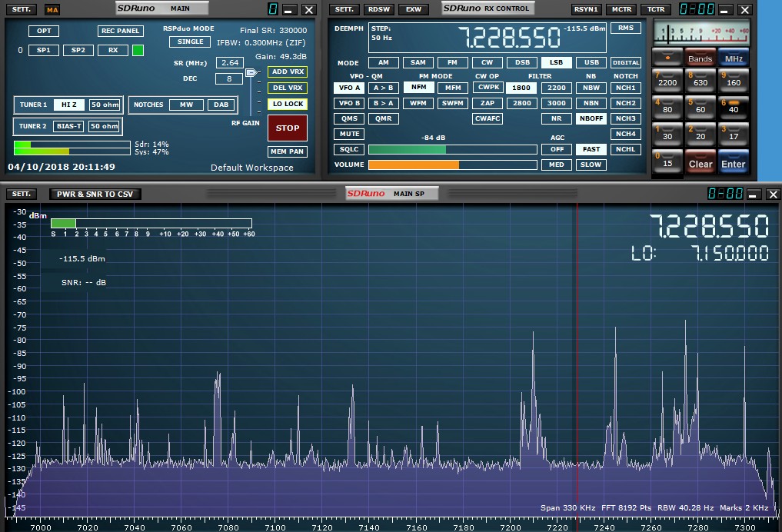Select the 80 band keypad button
The height and width of the screenshot is (532, 782).
click(667, 108)
